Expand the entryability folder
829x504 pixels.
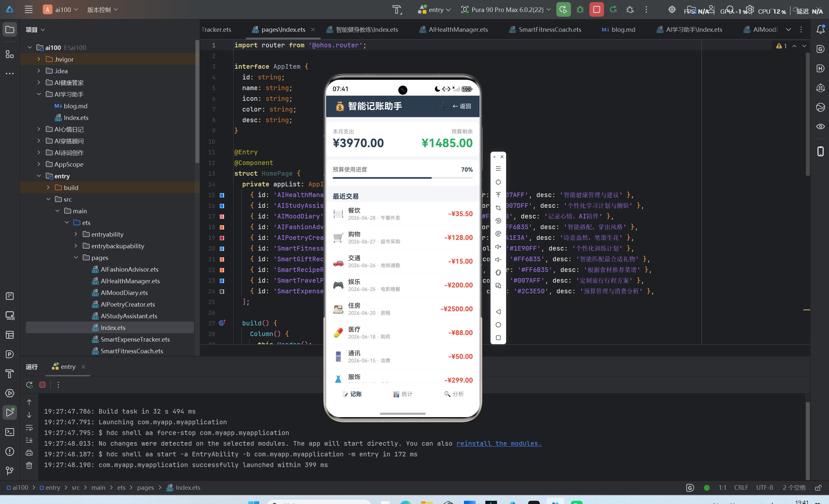click(x=76, y=234)
